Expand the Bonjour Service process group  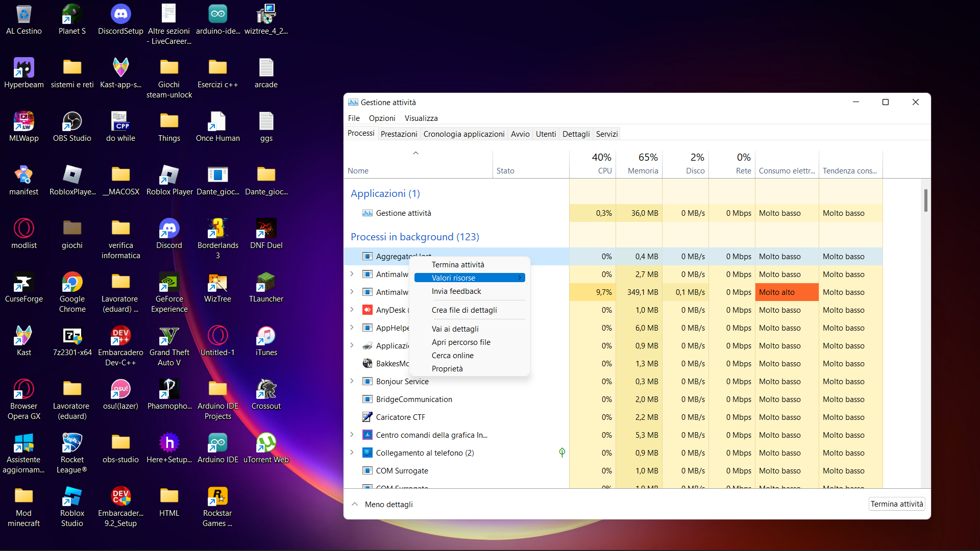click(352, 381)
